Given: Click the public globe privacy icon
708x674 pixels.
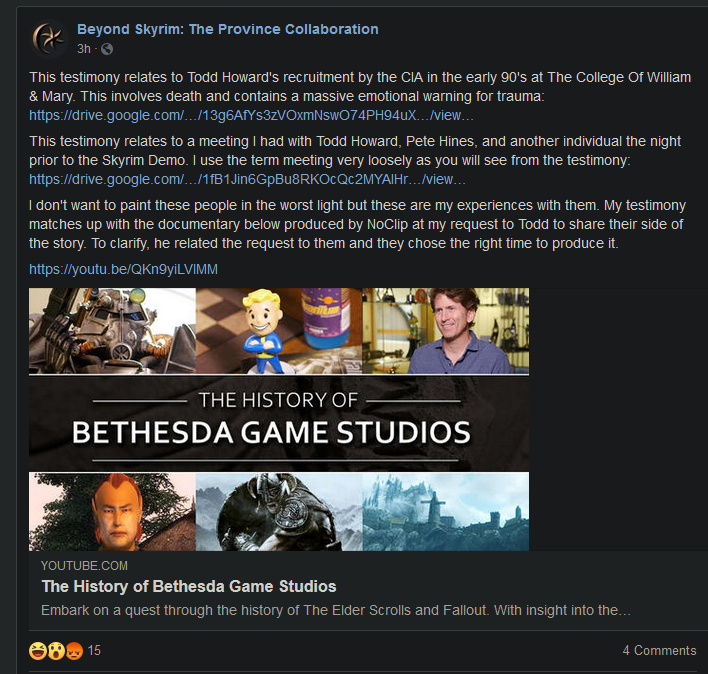Looking at the screenshot, I should click(x=107, y=49).
